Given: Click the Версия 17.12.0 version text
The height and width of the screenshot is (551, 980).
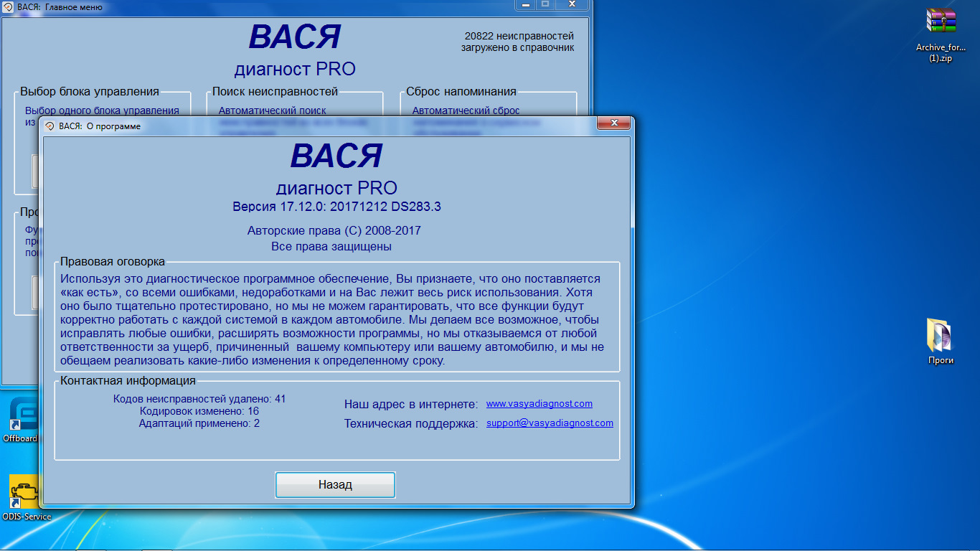Looking at the screenshot, I should [x=336, y=207].
